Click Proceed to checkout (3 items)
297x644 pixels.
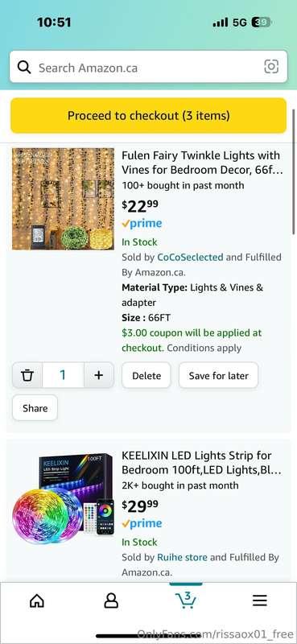pos(148,115)
